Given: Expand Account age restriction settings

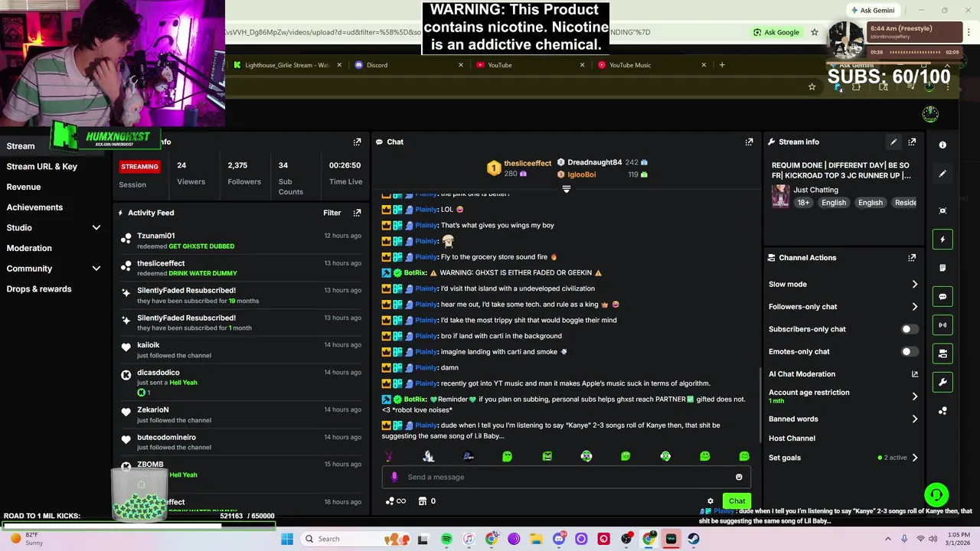Looking at the screenshot, I should (x=914, y=396).
